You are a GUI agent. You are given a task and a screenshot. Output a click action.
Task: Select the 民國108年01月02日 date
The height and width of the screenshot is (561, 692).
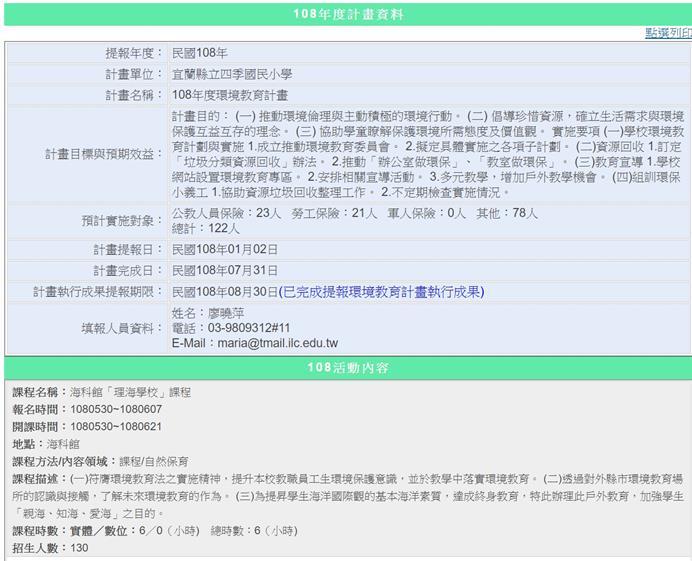point(225,249)
